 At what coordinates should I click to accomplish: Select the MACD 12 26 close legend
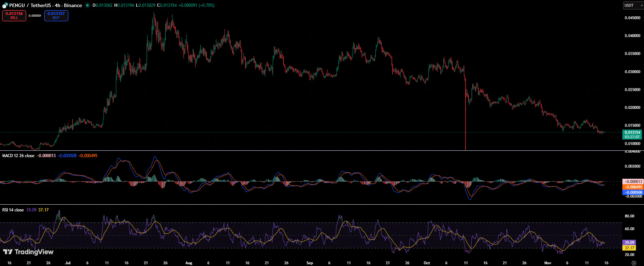pos(18,156)
